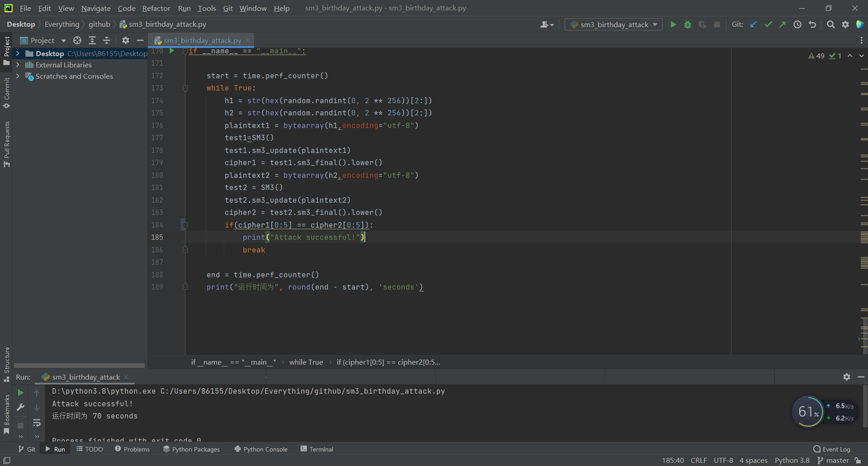Click the master Git branch widget
868x466 pixels.
(x=833, y=460)
